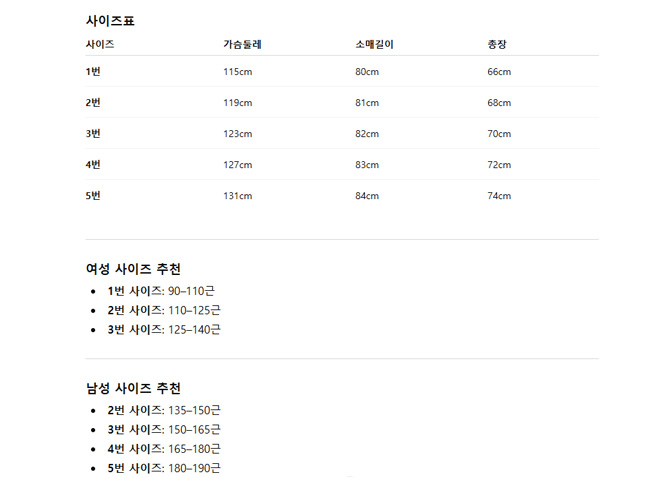
Task: Click the 여성 사이즈 추천 heading
Action: click(x=133, y=269)
